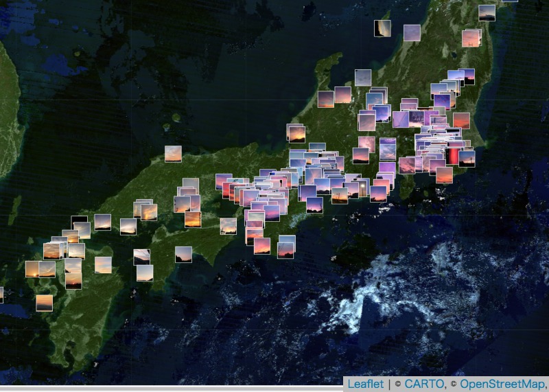Image resolution: width=549 pixels, height=392 pixels.
Task: Open the topmost right photo with mountain silhouette
Action: [487, 13]
